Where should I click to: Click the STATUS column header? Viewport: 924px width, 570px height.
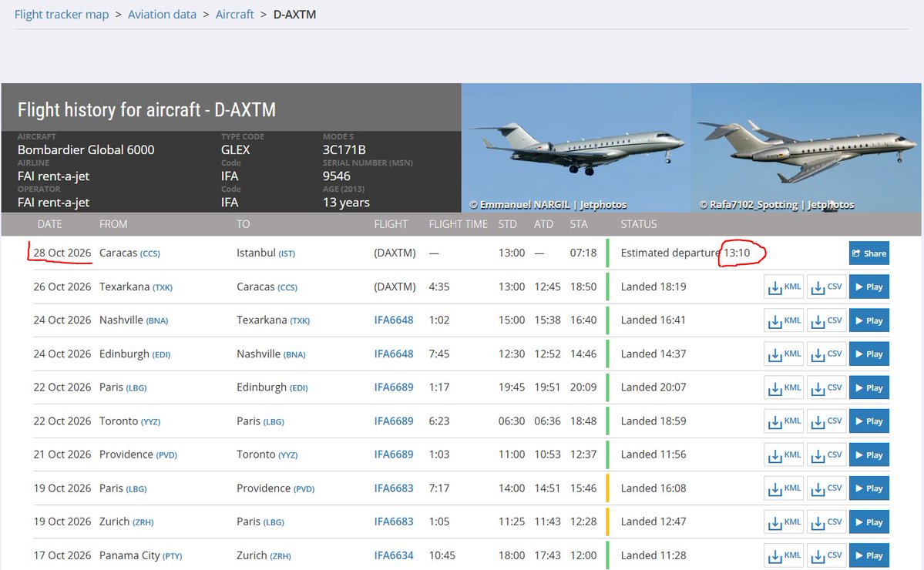pos(639,224)
